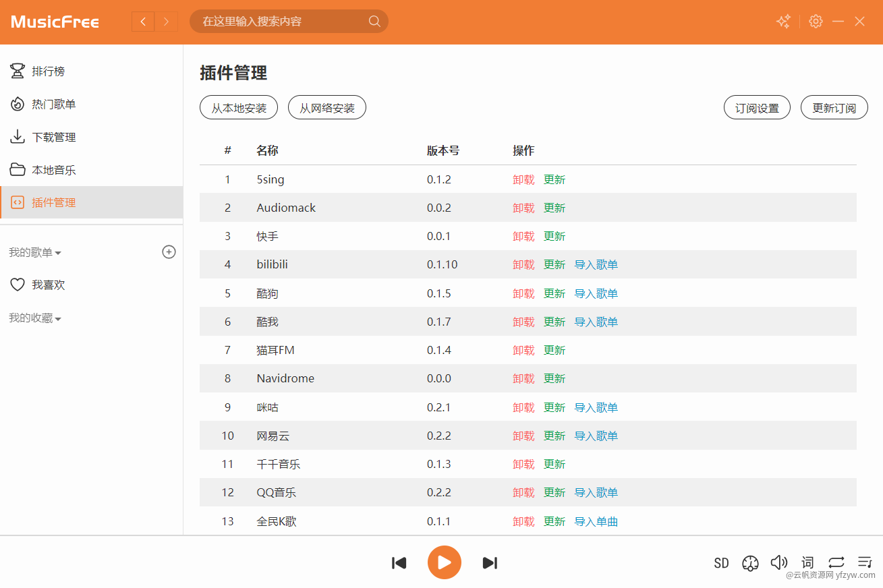Viewport: 883px width, 588px height.
Task: Skip to previous track
Action: 399,562
